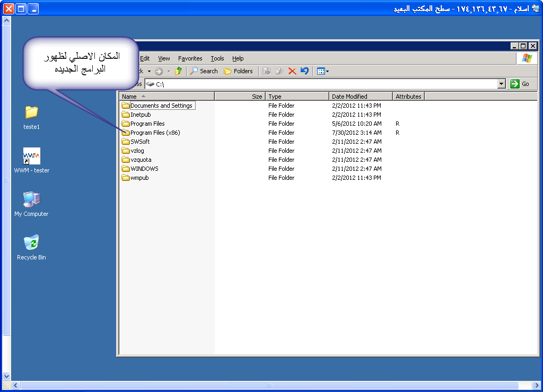Click the red Delete toolbar icon
543x392 pixels.
click(x=292, y=71)
